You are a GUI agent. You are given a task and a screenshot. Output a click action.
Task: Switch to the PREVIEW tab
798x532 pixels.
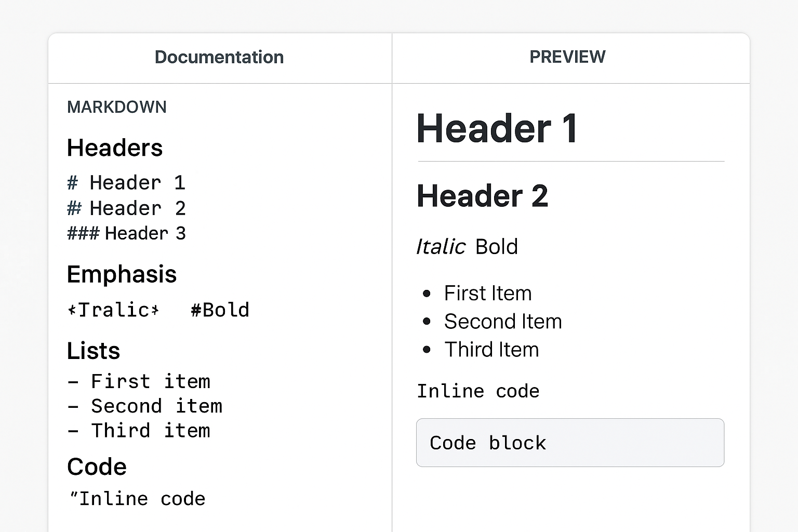pos(567,57)
